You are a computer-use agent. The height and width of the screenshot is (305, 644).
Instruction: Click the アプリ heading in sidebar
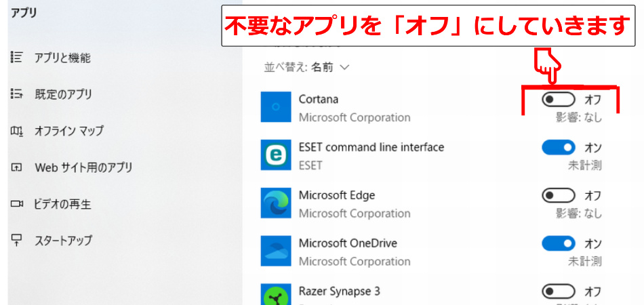pyautogui.click(x=24, y=13)
